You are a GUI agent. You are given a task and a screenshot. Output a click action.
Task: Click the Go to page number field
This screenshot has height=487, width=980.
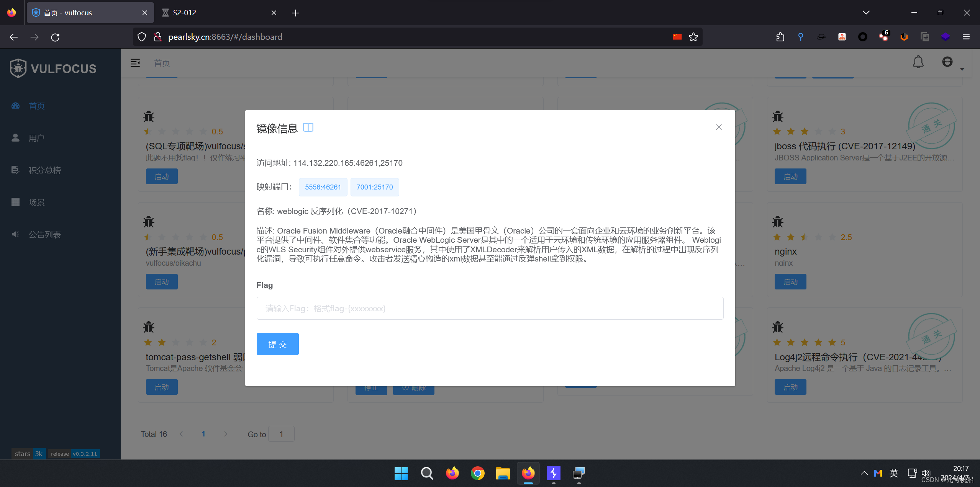pos(281,434)
